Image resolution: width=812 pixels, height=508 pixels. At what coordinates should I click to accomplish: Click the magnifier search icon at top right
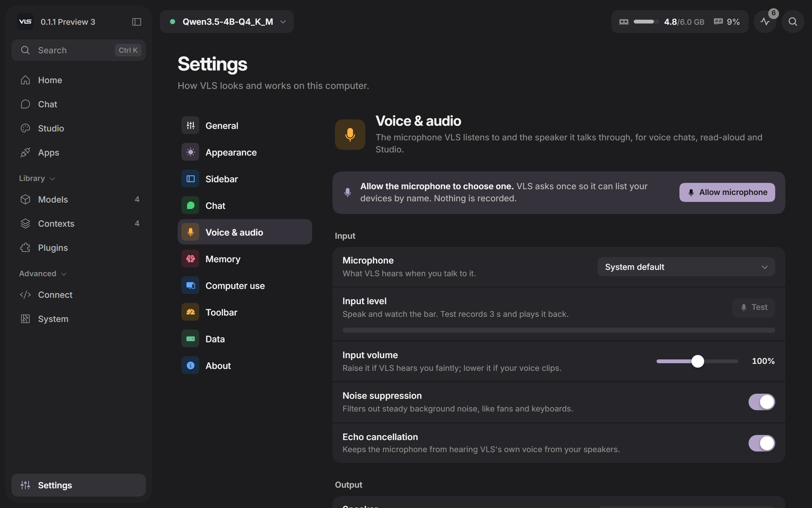click(793, 21)
